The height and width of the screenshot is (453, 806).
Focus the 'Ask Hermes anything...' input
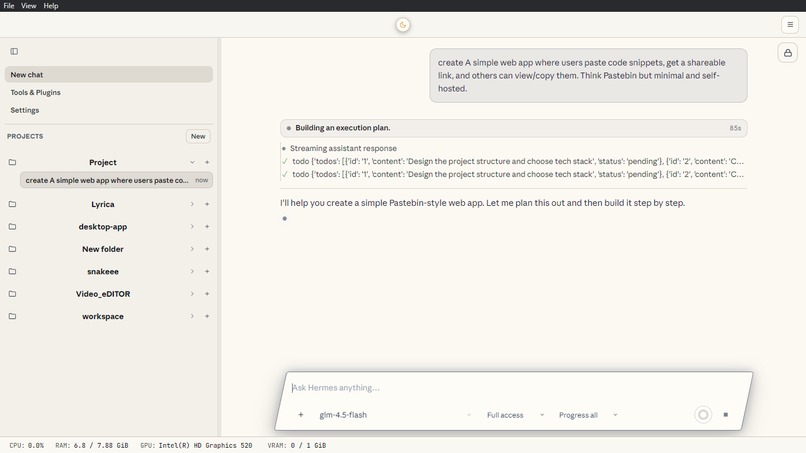[514, 388]
